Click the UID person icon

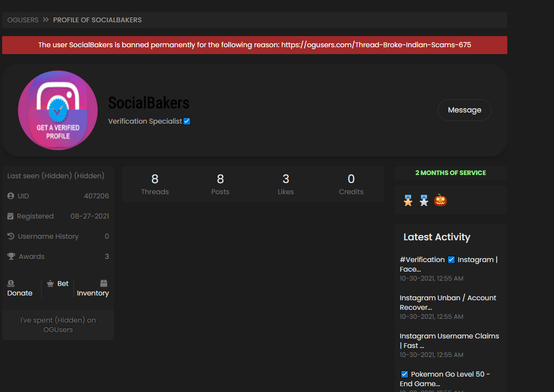click(x=11, y=196)
